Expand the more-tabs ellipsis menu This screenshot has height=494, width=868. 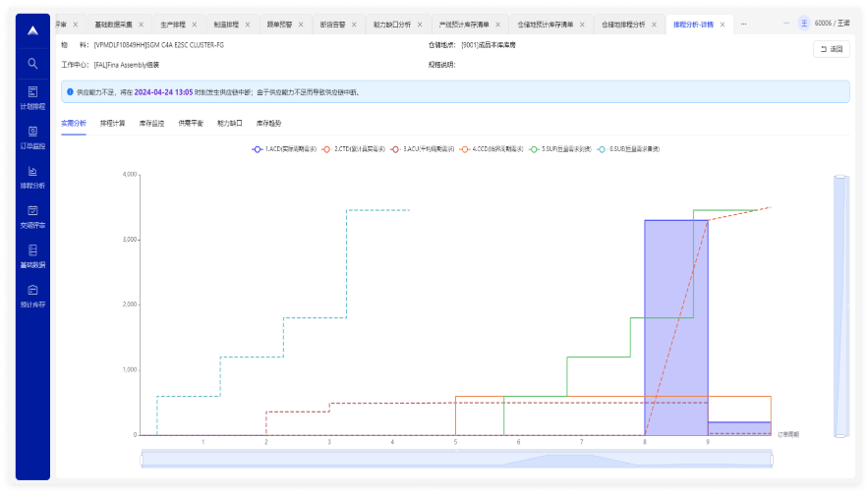click(743, 24)
